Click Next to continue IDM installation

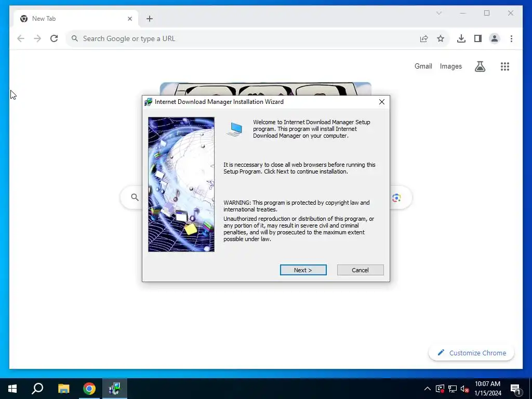coord(303,270)
